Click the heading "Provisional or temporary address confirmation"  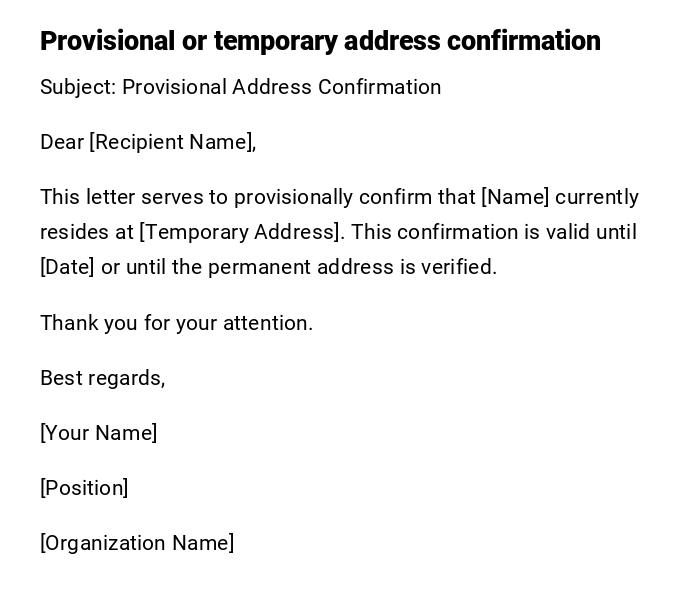pyautogui.click(x=320, y=41)
